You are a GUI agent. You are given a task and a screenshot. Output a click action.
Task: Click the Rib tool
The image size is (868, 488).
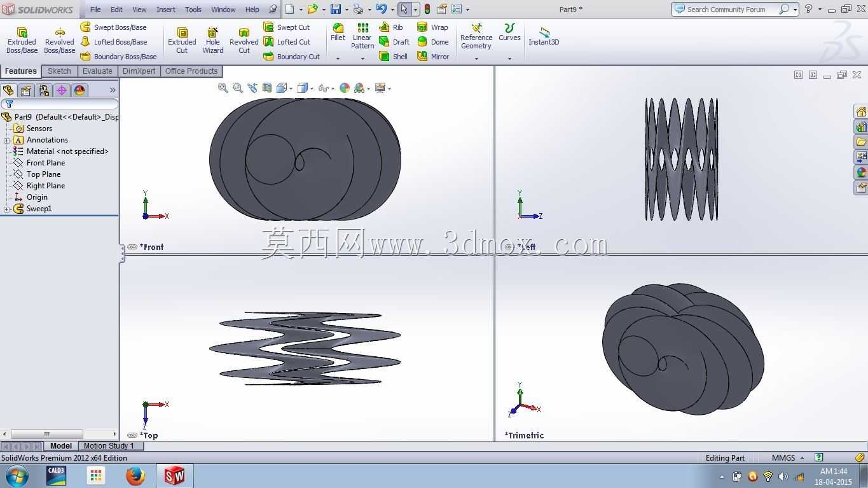(x=390, y=27)
